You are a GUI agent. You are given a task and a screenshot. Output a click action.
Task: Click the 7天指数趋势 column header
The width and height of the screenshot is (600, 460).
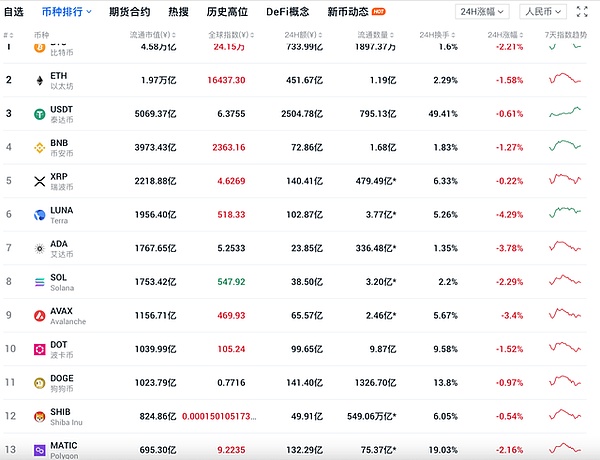point(566,35)
